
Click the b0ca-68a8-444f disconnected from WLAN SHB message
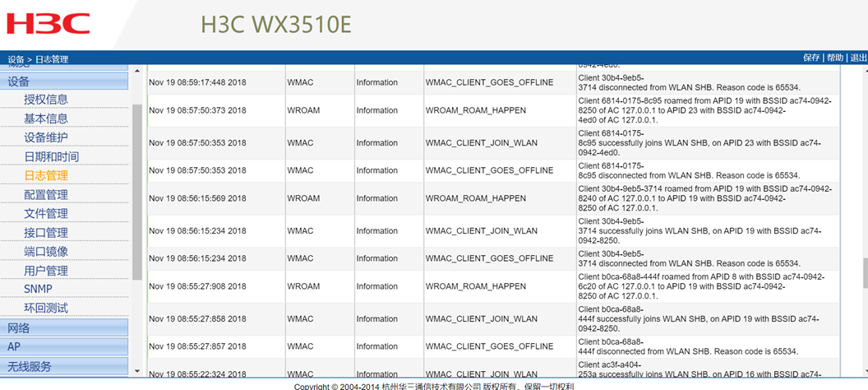[x=688, y=346]
